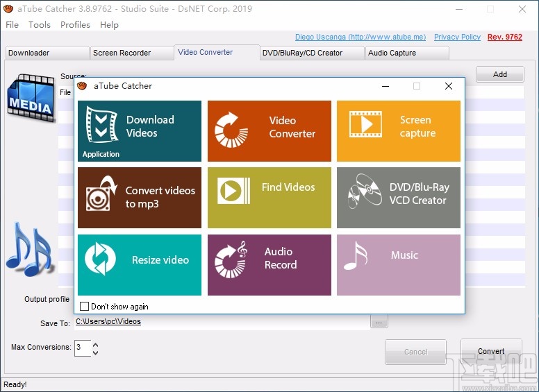
Task: Launch the Video Converter tile
Action: pyautogui.click(x=269, y=130)
